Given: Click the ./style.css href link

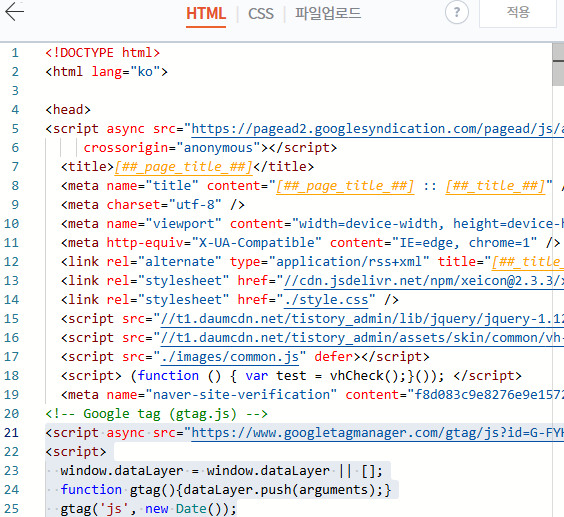Looking at the screenshot, I should coord(326,300).
